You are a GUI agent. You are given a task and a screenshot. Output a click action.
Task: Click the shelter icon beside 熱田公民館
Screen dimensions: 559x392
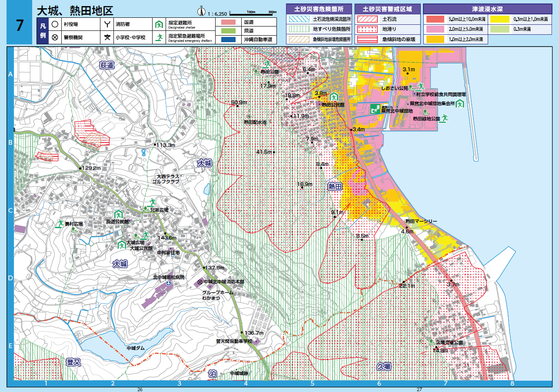334,96
